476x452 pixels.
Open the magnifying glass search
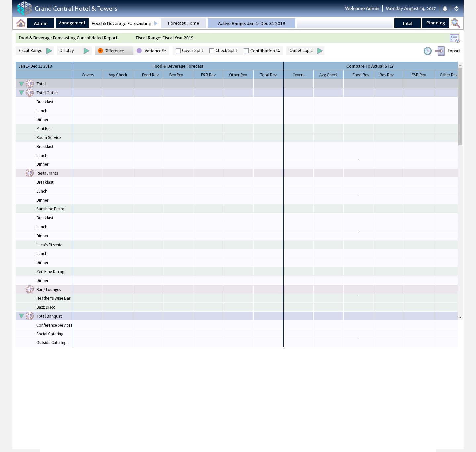455,23
